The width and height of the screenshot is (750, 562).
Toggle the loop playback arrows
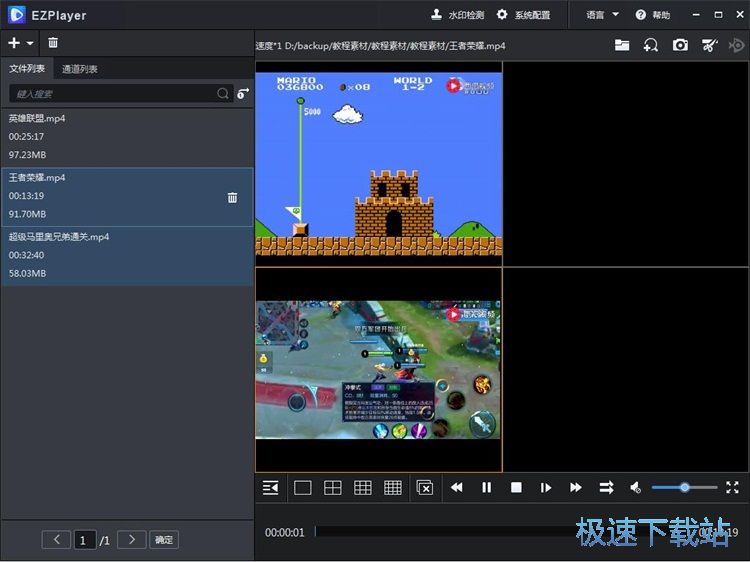coord(606,488)
